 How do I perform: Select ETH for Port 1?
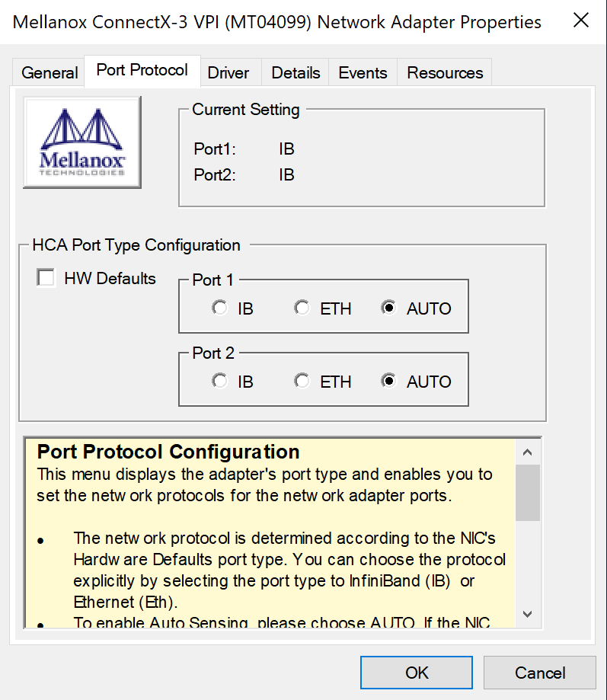(302, 308)
